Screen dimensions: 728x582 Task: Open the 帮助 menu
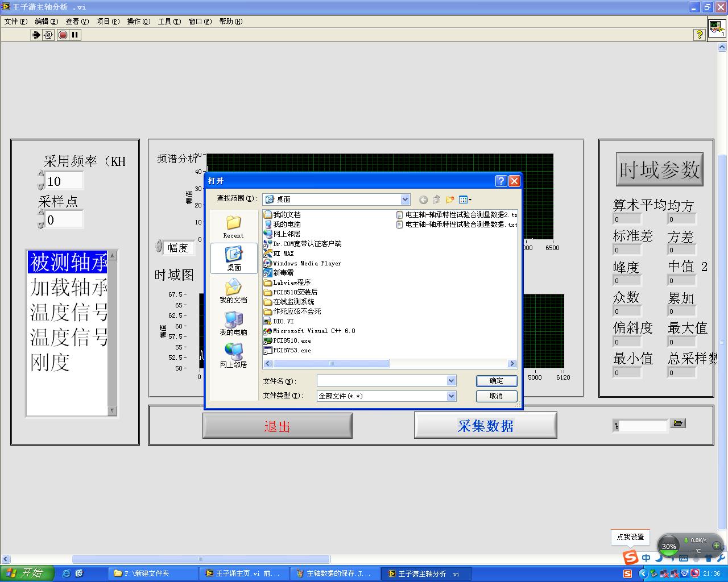coord(231,22)
